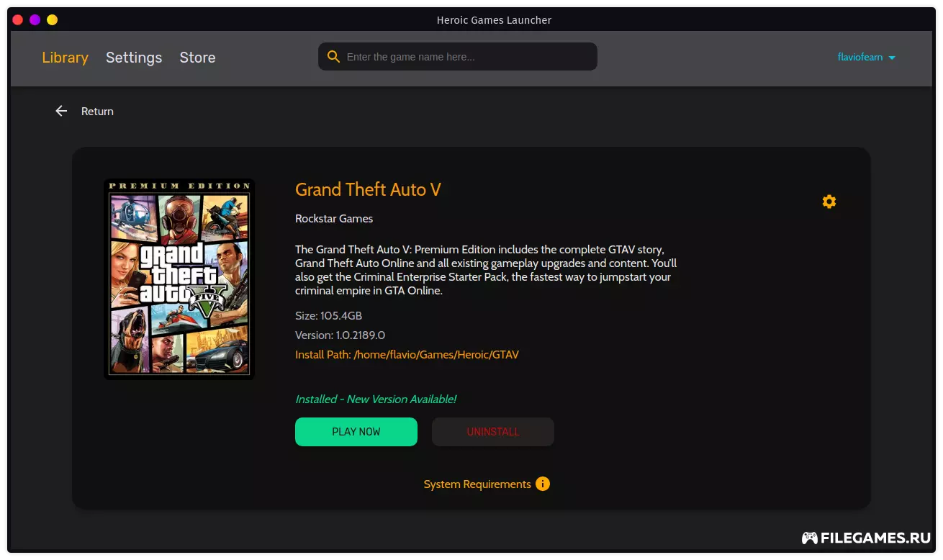Click the search magnifier icon

(333, 56)
